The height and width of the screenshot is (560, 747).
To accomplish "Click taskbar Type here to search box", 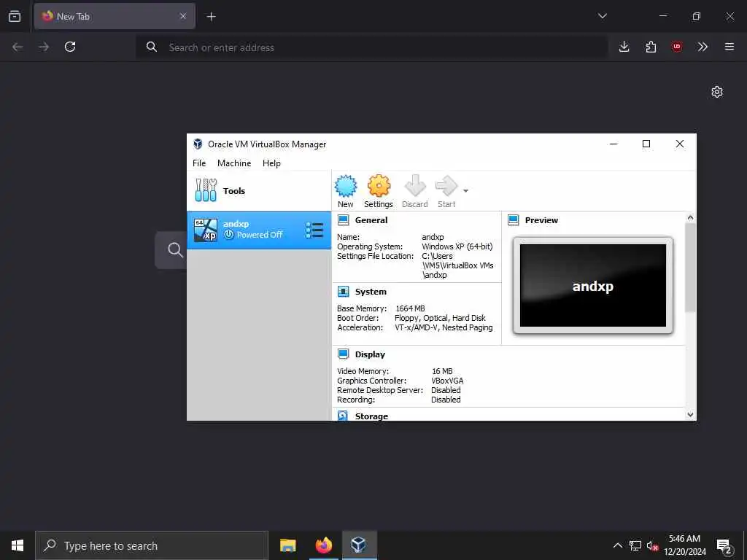I will 152,545.
